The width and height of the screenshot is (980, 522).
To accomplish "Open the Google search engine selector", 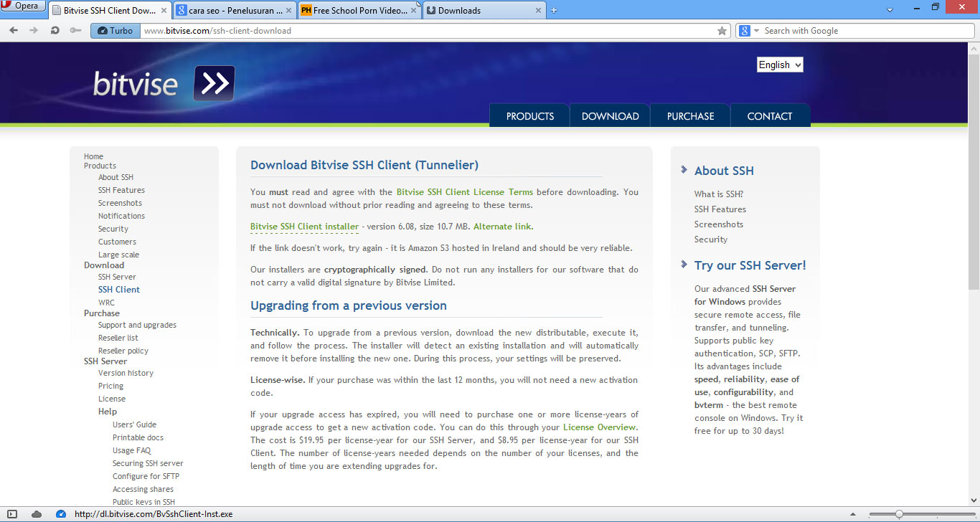I will 749,31.
